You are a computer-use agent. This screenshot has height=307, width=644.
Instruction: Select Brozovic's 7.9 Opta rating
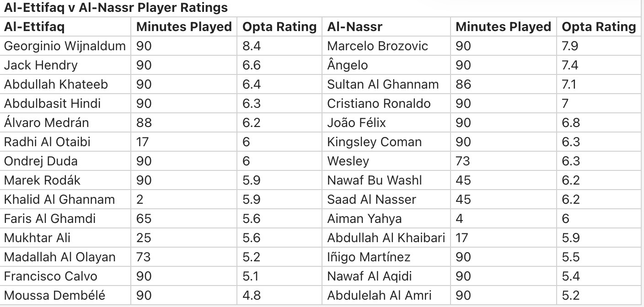(x=570, y=46)
